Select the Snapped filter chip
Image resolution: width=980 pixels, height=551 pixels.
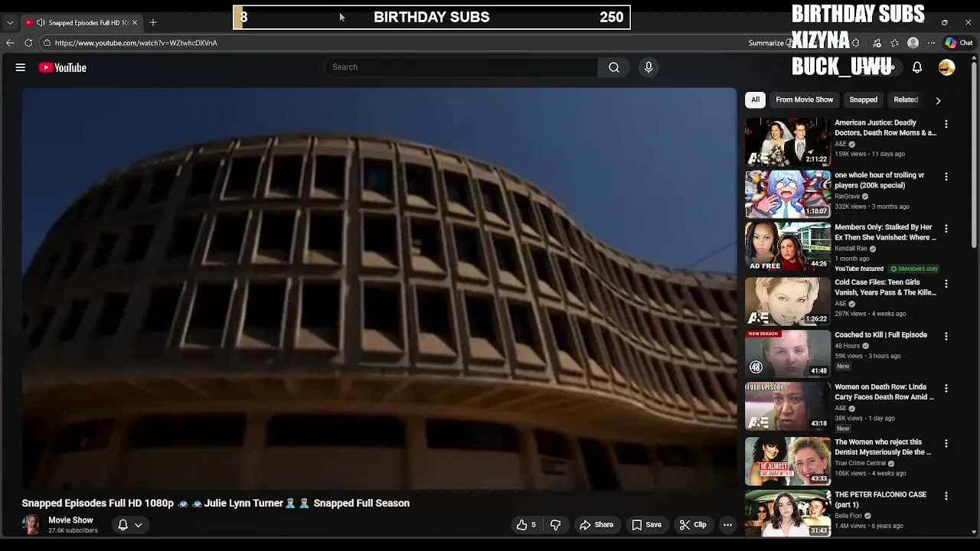pos(863,99)
